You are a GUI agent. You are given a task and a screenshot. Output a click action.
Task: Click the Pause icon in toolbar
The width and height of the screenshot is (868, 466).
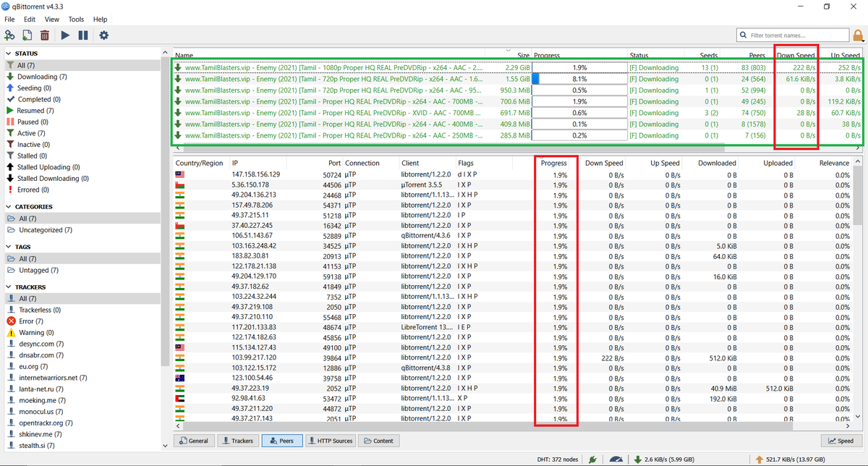(83, 35)
